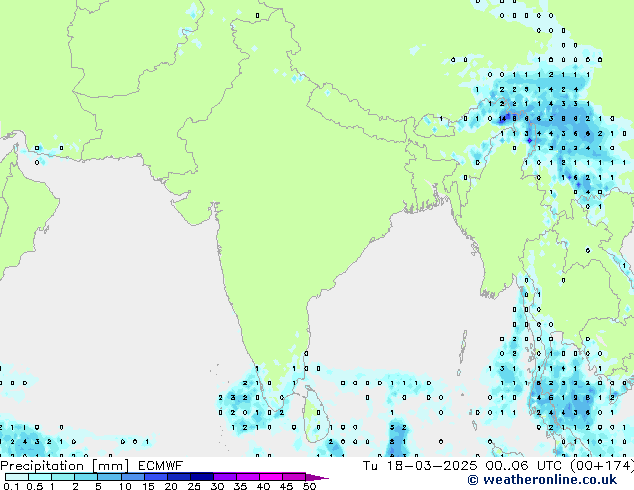Click the '(00+174)' forecast offset text
The image size is (634, 490).
[603, 466]
